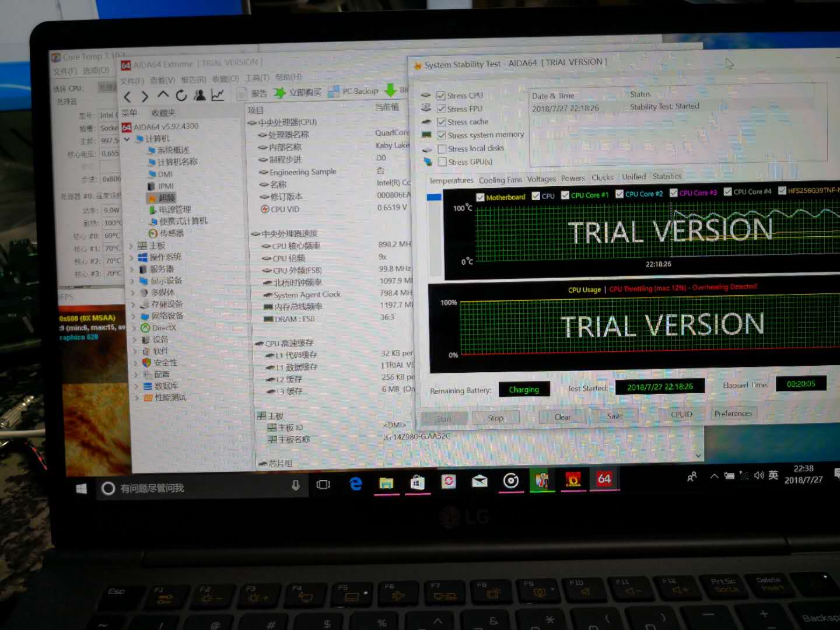Click the green download arrow icon
Screen dimensions: 840x630
390,90
